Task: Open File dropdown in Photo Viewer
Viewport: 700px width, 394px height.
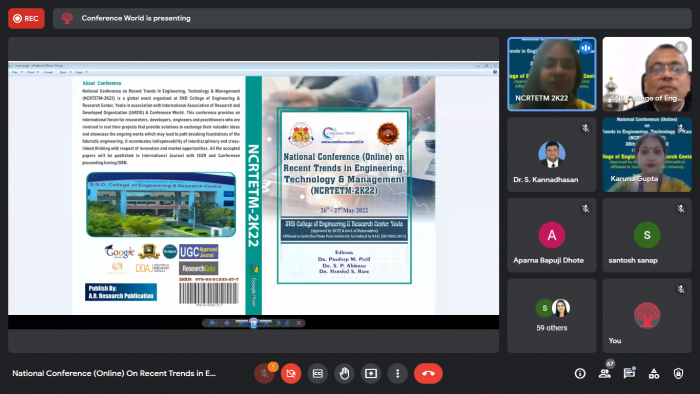Action: tap(17, 72)
